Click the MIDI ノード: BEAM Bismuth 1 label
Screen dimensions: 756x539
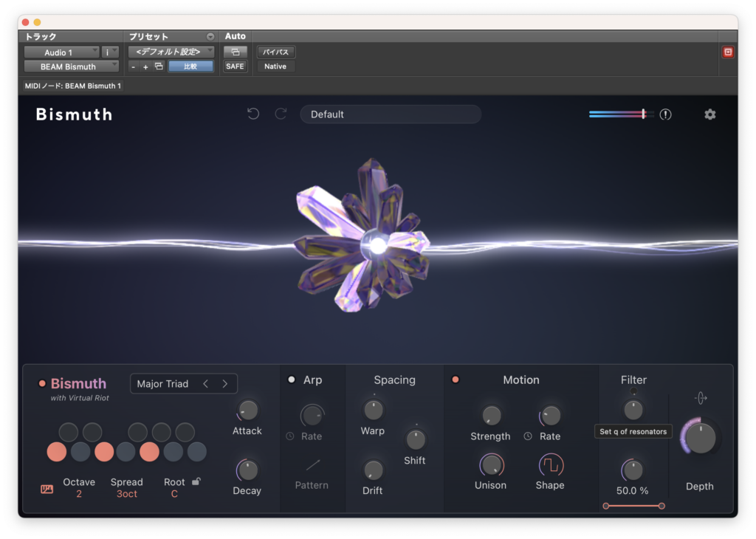coord(73,86)
